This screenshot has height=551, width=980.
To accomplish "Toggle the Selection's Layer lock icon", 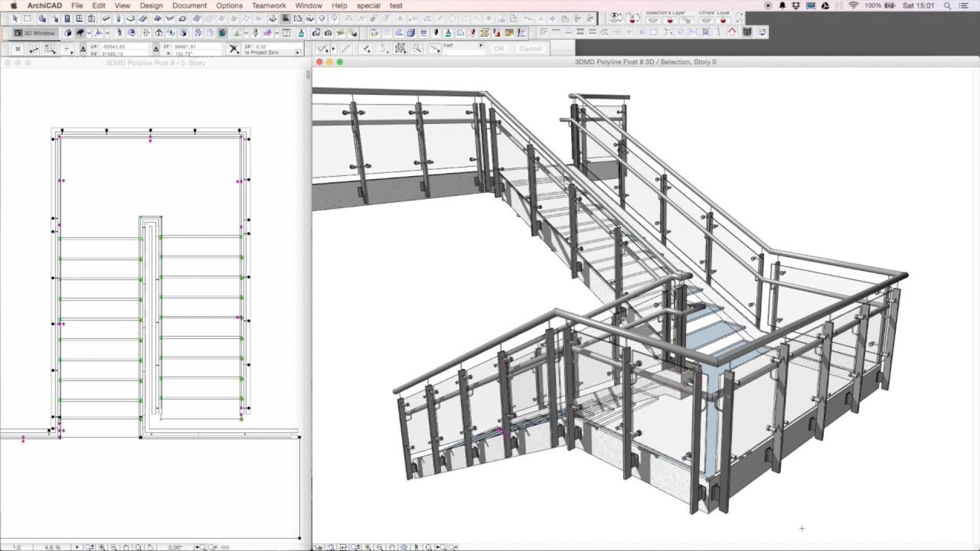I will click(x=670, y=21).
